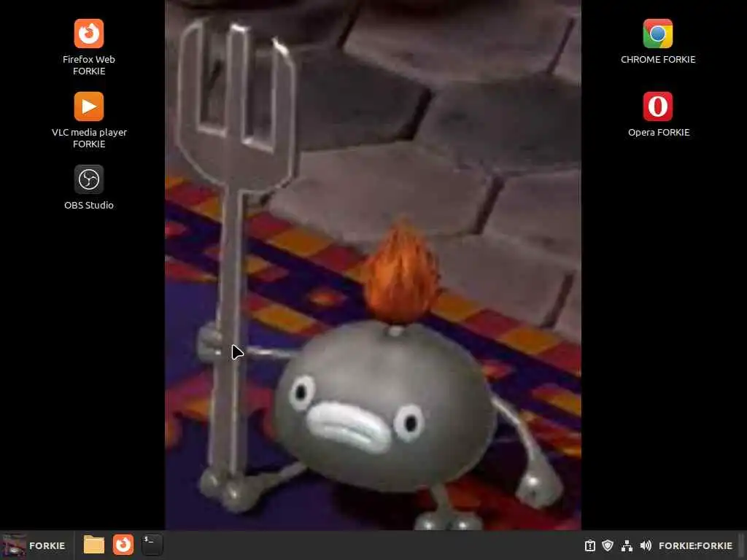Image resolution: width=747 pixels, height=560 pixels.
Task: Open the terminal from the taskbar
Action: tap(152, 545)
